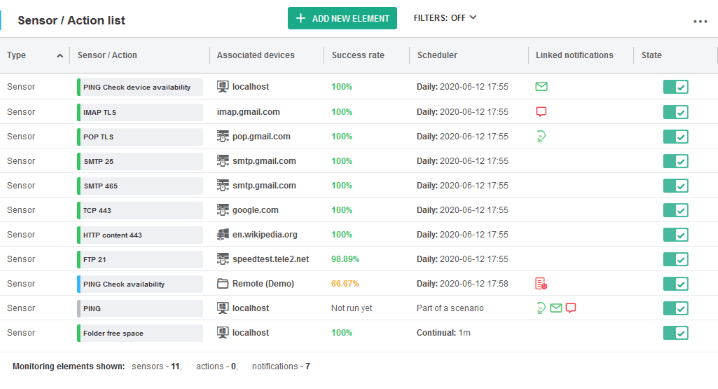Click the Type column sort arrow
The height and width of the screenshot is (389, 718).
tap(60, 55)
